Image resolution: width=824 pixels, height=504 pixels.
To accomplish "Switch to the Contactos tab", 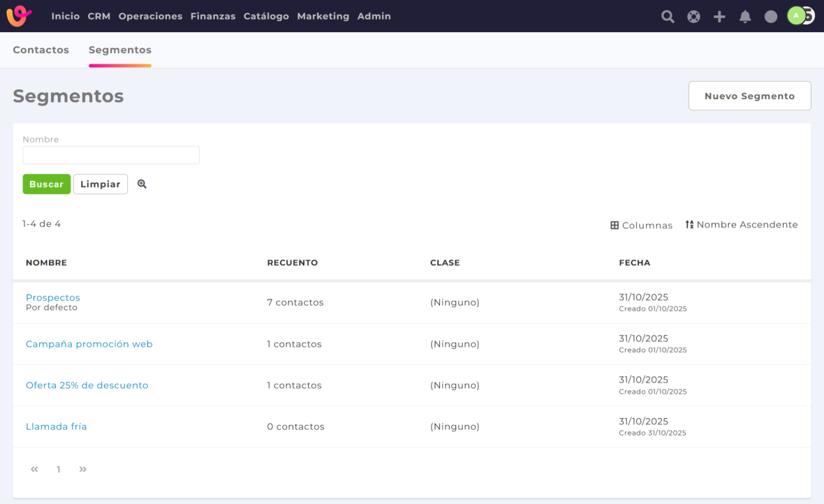I will point(41,50).
